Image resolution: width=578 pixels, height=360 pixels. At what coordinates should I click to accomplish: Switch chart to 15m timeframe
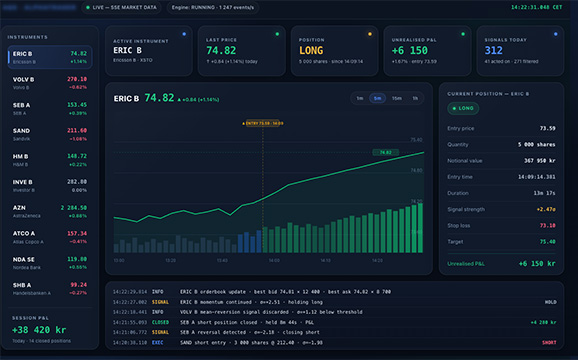tap(397, 98)
